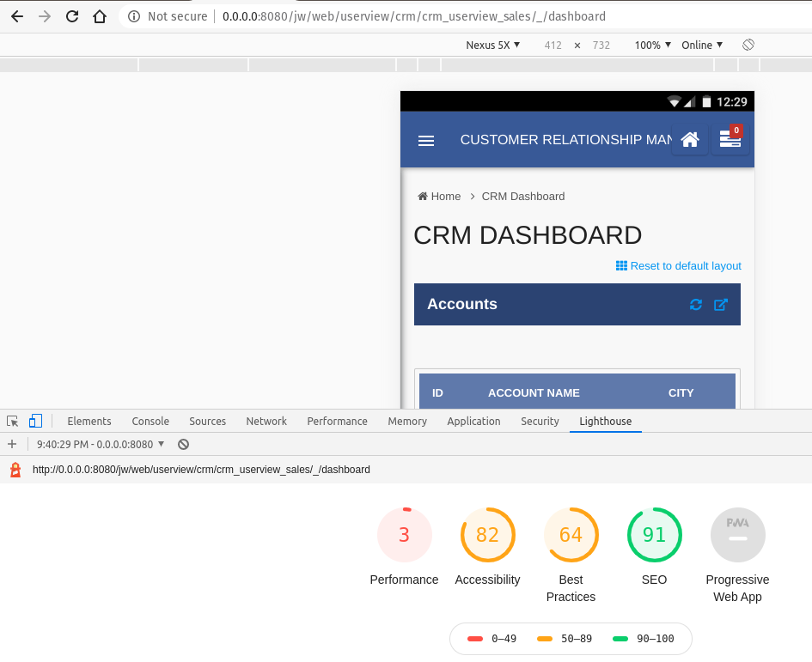812x662 pixels.
Task: Reload the browser page
Action: 72,16
